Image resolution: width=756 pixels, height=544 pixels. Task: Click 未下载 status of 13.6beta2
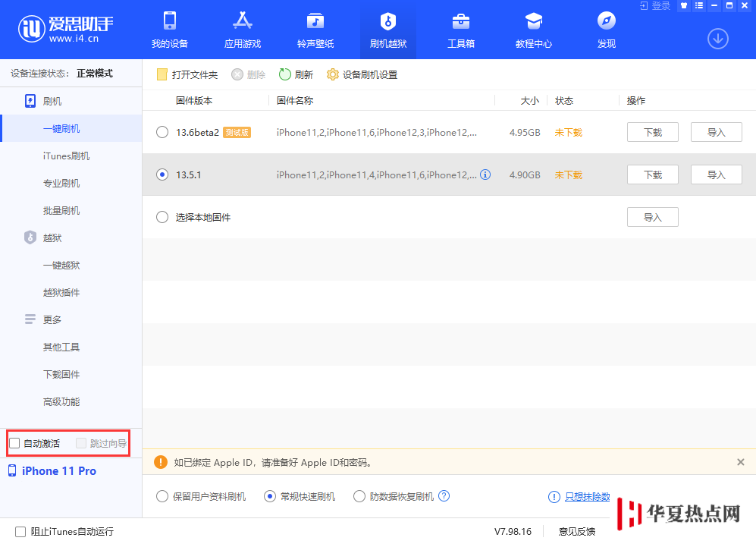tap(569, 132)
